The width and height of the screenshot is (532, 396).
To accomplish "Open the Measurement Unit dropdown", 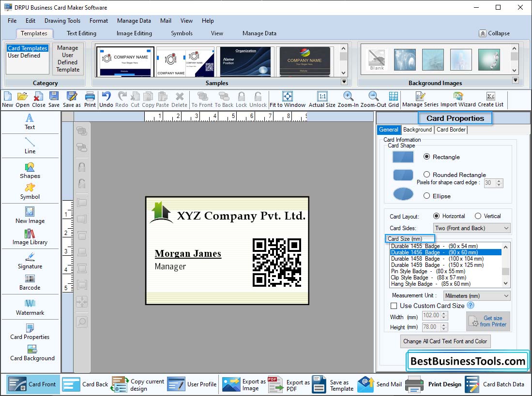I will pos(477,296).
